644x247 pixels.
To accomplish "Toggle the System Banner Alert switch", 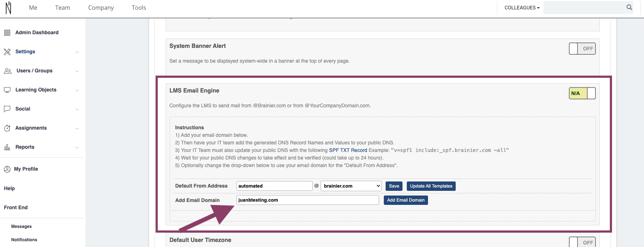I will pyautogui.click(x=582, y=49).
